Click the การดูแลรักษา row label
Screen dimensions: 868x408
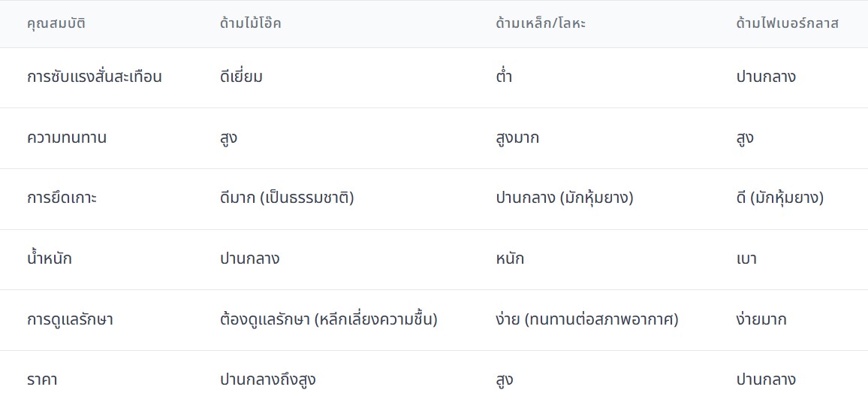click(x=70, y=319)
